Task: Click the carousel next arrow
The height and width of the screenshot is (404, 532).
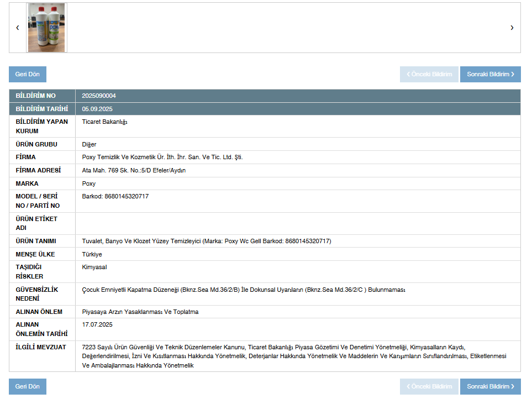Action: [x=512, y=28]
